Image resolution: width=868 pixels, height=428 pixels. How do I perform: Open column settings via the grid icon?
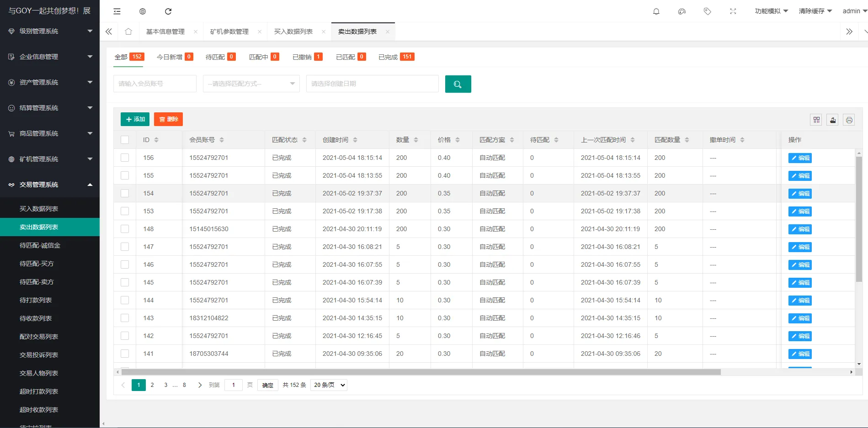coord(816,120)
